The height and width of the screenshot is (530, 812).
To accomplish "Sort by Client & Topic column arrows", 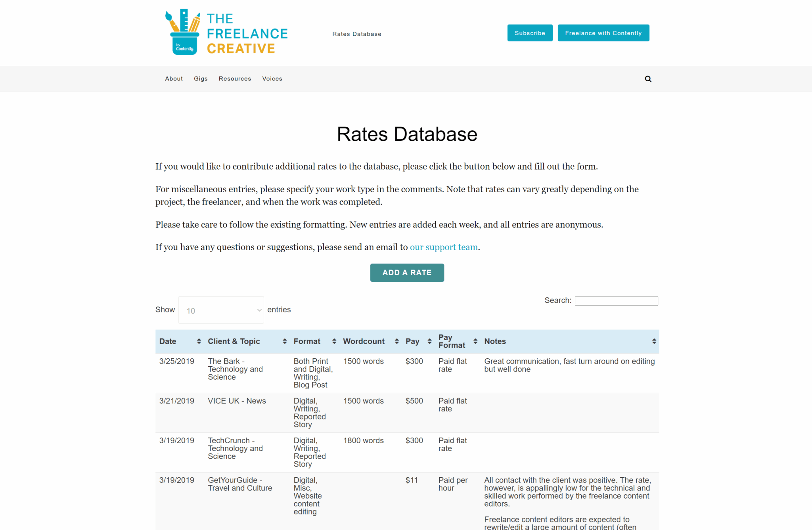I will click(x=285, y=341).
